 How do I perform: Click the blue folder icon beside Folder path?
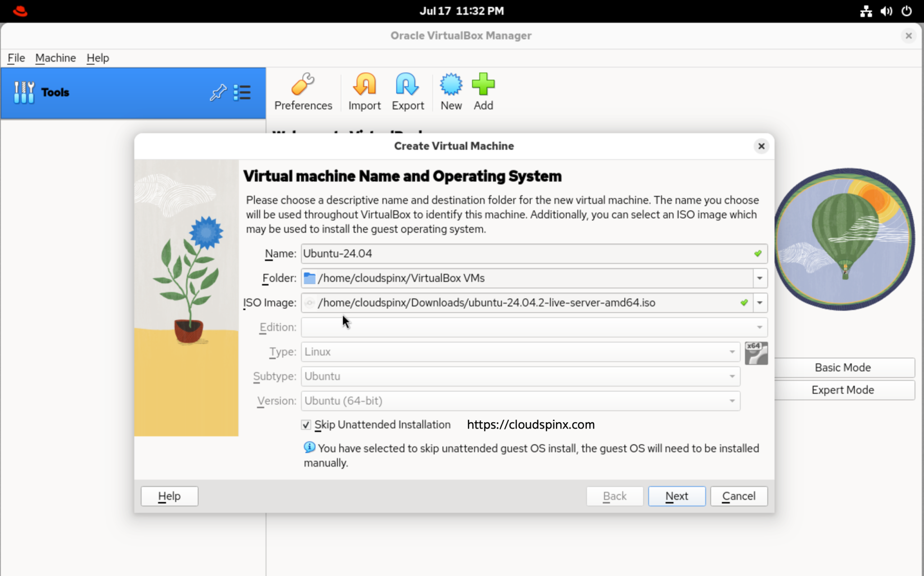click(x=310, y=278)
